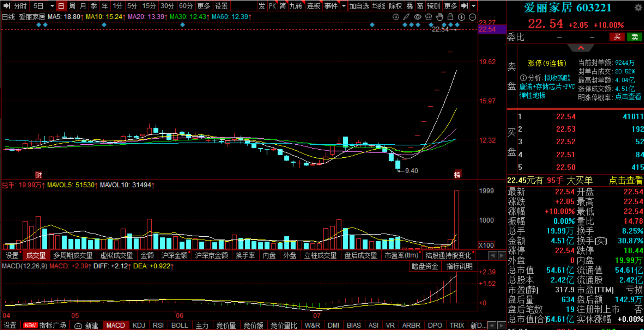Switch to the 月 monthly period
Screen dimensions: 644x330
pyautogui.click(x=83, y=6)
